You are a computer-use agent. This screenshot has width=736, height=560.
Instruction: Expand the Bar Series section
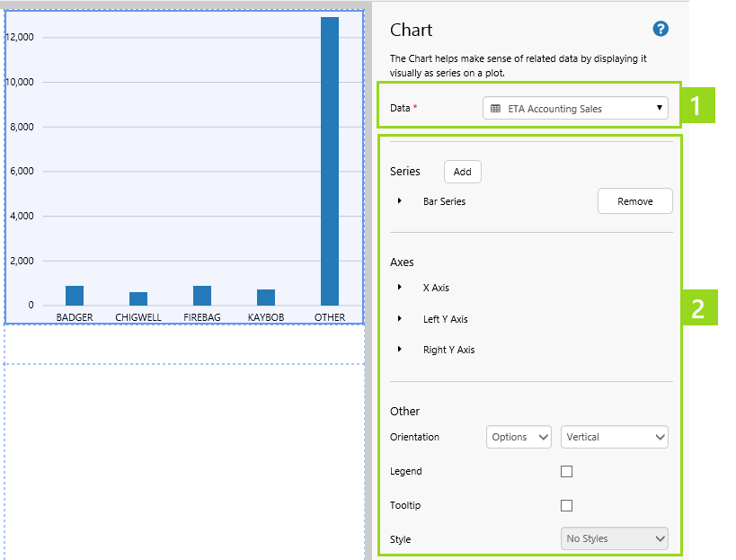coord(400,201)
